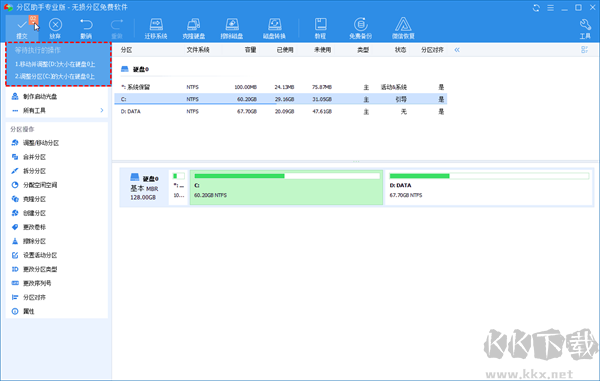Select D: DATA 67.70GB block in disk map
Image resolution: width=600 pixels, height=381 pixels.
[489, 187]
